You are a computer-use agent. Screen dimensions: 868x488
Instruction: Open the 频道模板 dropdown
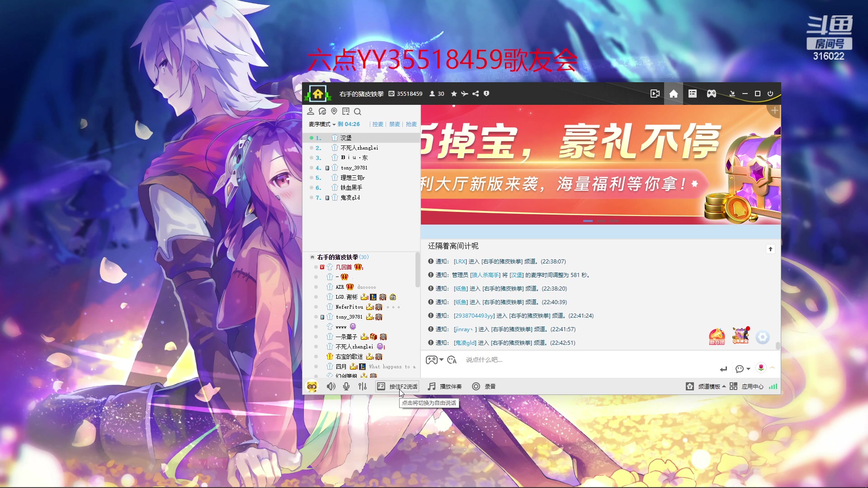pyautogui.click(x=706, y=386)
